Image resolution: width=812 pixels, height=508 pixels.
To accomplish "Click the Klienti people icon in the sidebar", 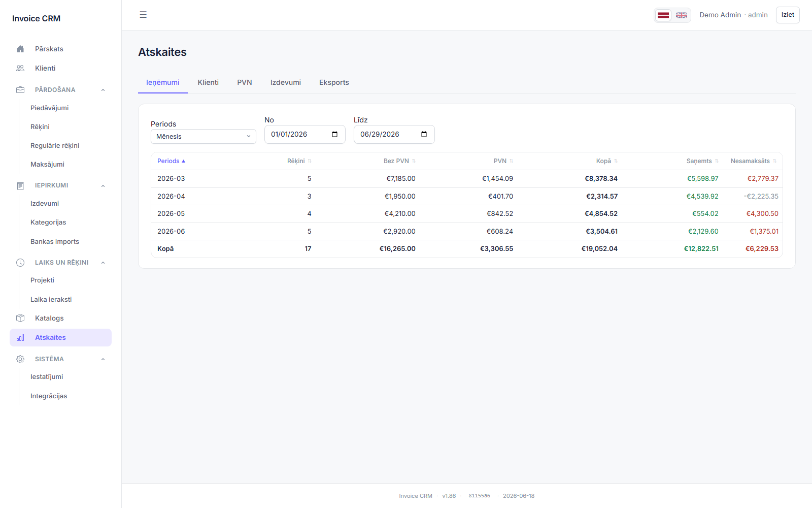I will click(x=20, y=68).
